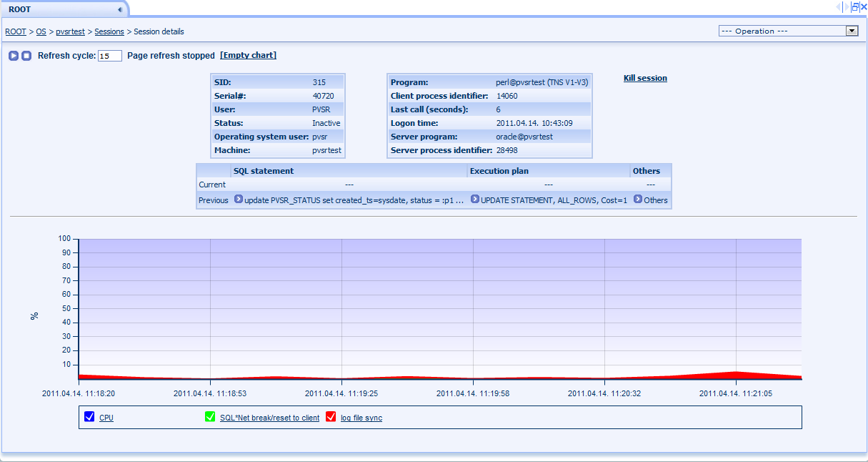This screenshot has width=868, height=462.
Task: Click chart time label 2011.04.14. 11:19:25
Action: tap(341, 393)
